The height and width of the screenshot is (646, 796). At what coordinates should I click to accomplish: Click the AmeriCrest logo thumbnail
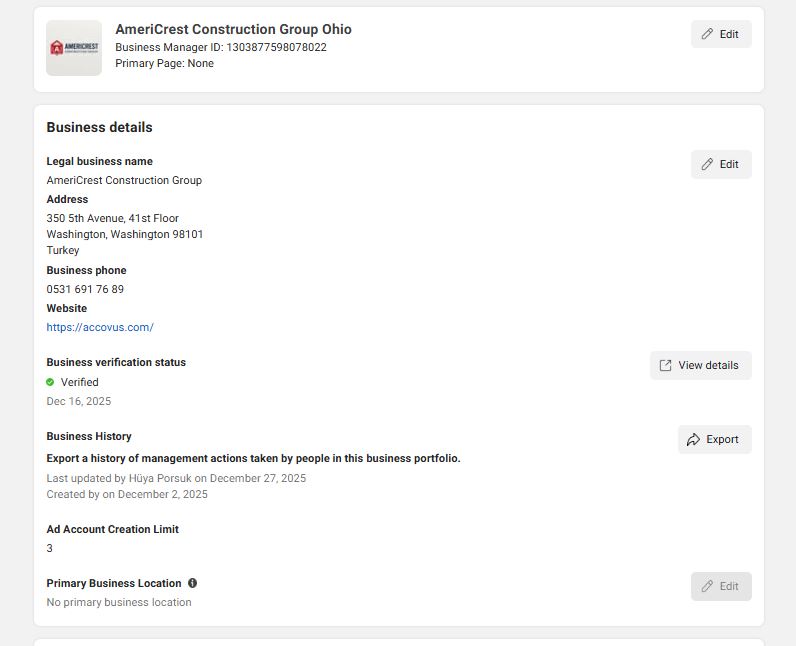click(74, 48)
